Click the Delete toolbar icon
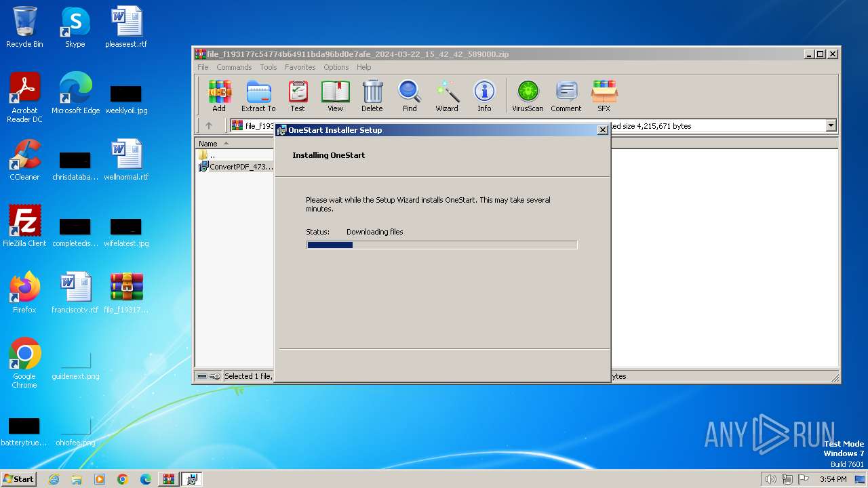Viewport: 868px width, 488px height. coord(372,96)
